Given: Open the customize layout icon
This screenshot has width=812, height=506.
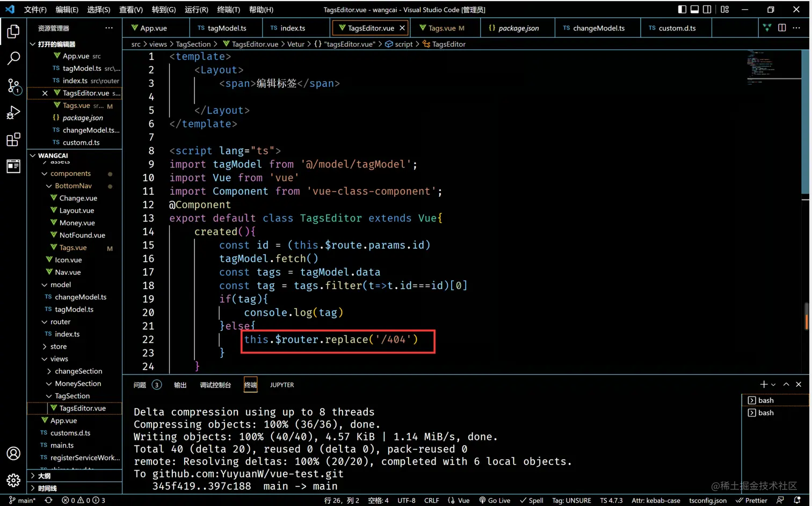Looking at the screenshot, I should (724, 9).
